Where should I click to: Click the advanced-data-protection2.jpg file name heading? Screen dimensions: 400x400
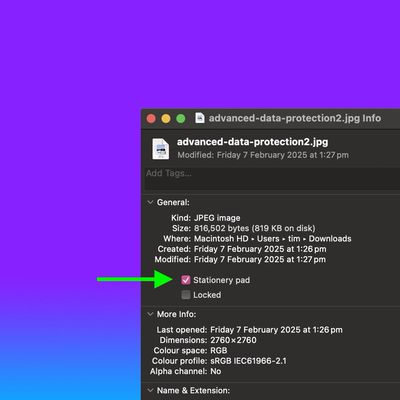pyautogui.click(x=252, y=142)
